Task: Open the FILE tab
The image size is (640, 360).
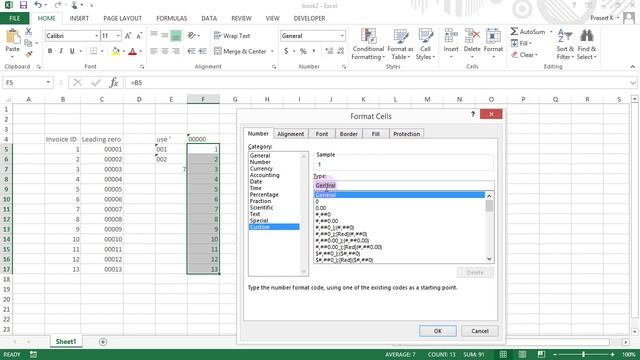Action: 14,18
